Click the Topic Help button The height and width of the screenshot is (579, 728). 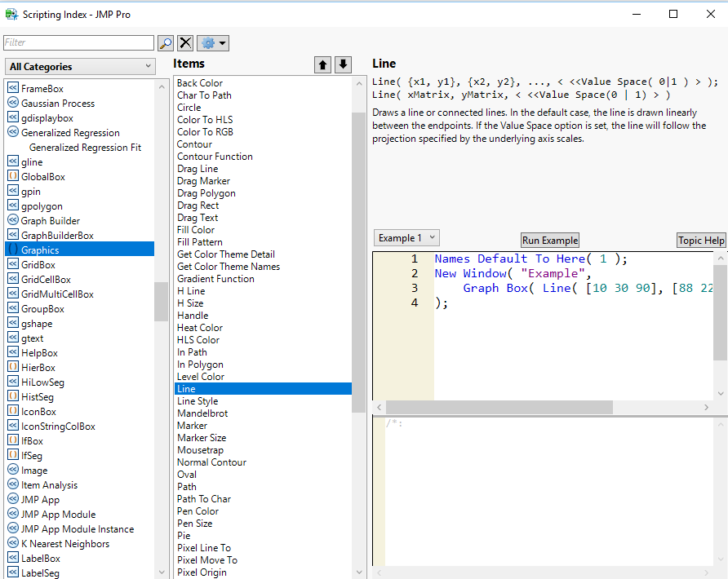[701, 240]
